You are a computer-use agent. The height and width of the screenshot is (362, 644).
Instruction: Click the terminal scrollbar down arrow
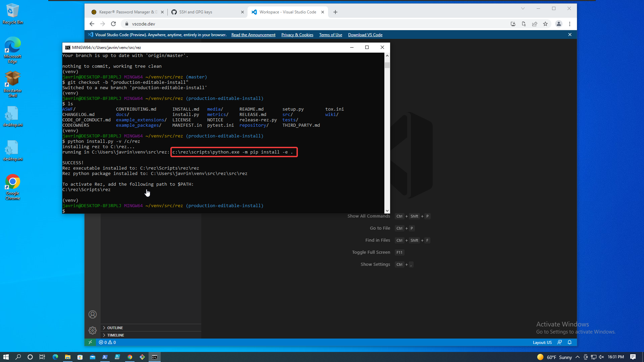click(x=387, y=211)
